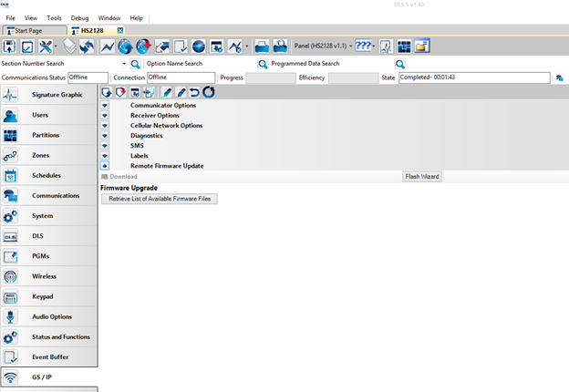
Task: Click the icon right of the State field
Action: click(x=559, y=78)
